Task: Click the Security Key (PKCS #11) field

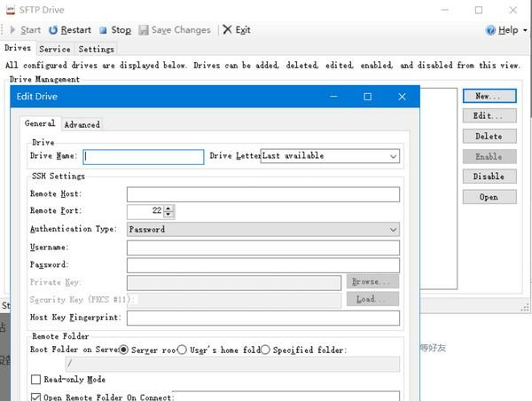Action: pos(234,301)
